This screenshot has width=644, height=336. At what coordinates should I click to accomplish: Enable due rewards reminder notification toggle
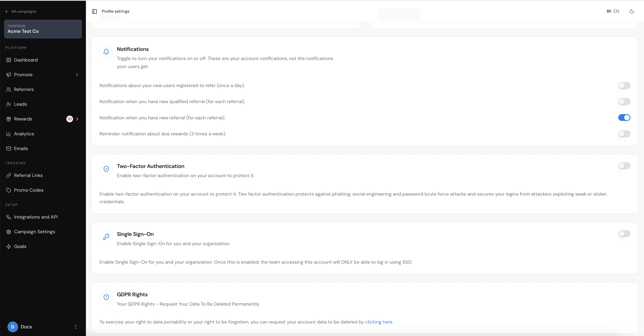[624, 134]
